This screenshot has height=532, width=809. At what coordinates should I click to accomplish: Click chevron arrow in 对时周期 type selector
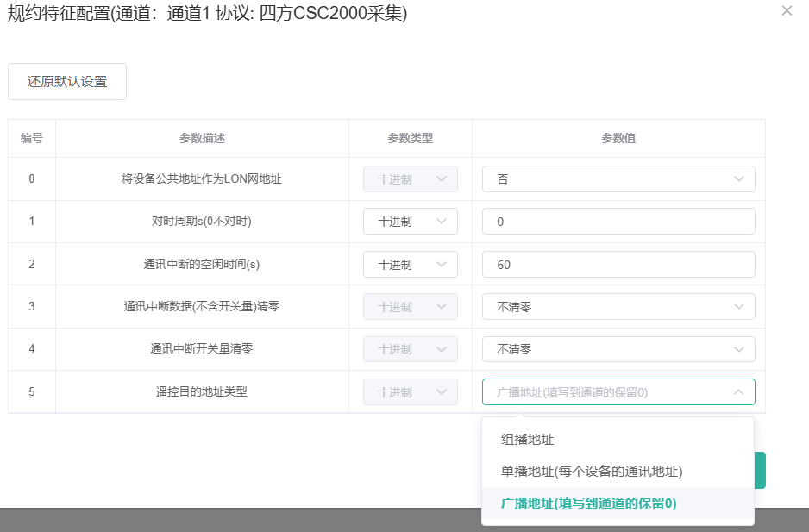pos(442,222)
